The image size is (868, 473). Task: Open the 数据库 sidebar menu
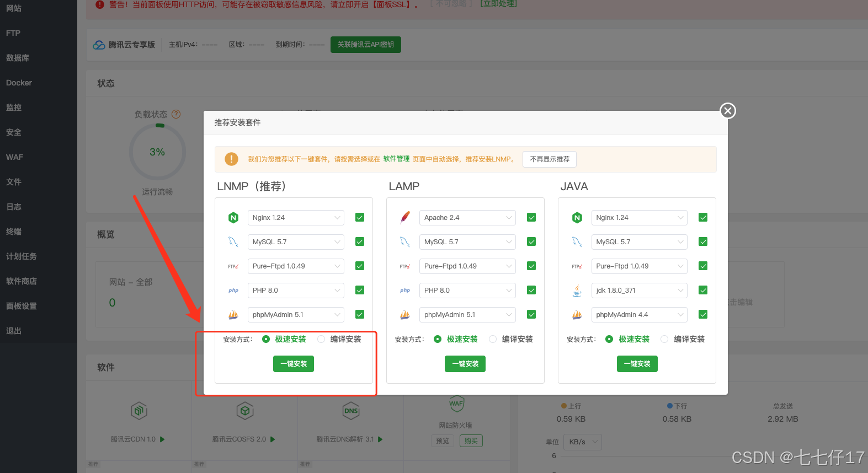tap(39, 58)
